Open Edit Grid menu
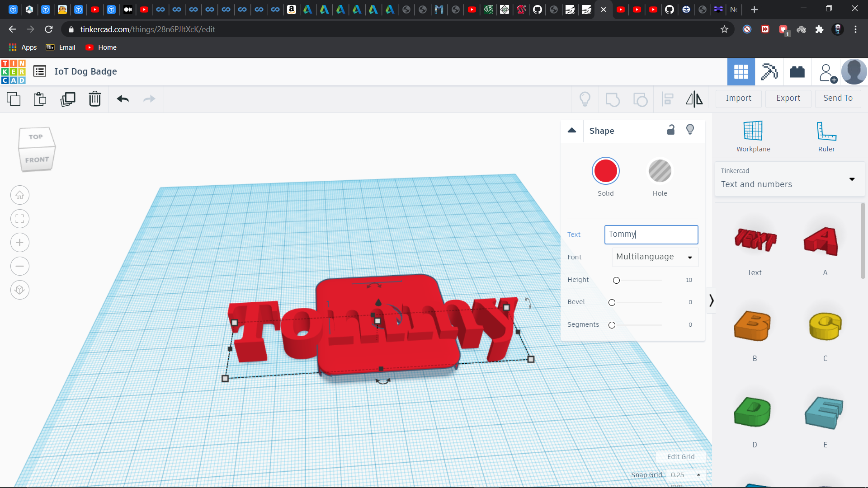Image resolution: width=868 pixels, height=488 pixels. coord(680,456)
